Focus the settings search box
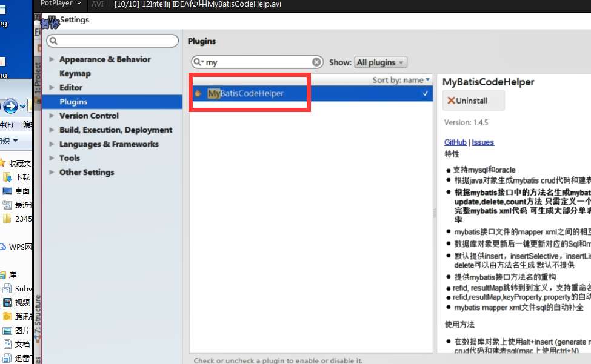Screen dimensions: 591x364 point(112,41)
